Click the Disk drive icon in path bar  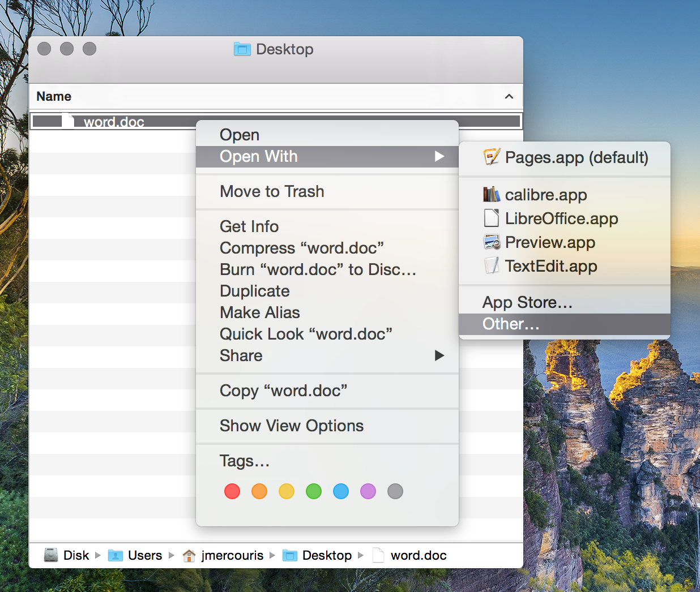coord(51,555)
